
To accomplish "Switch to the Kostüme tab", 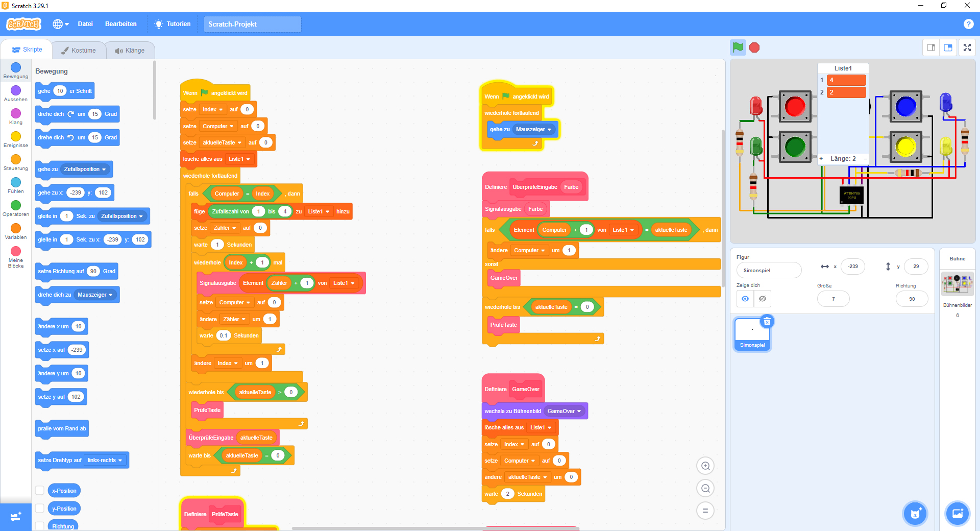I will pos(79,51).
